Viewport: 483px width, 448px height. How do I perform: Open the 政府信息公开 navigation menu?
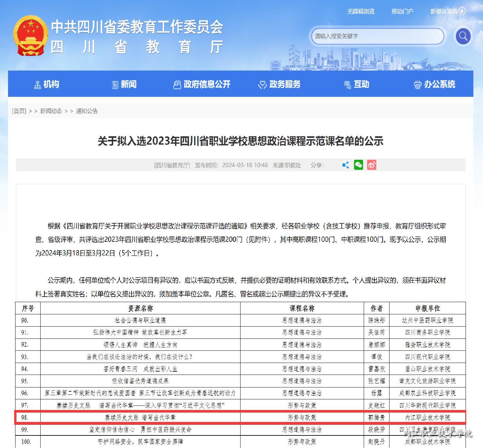202,84
